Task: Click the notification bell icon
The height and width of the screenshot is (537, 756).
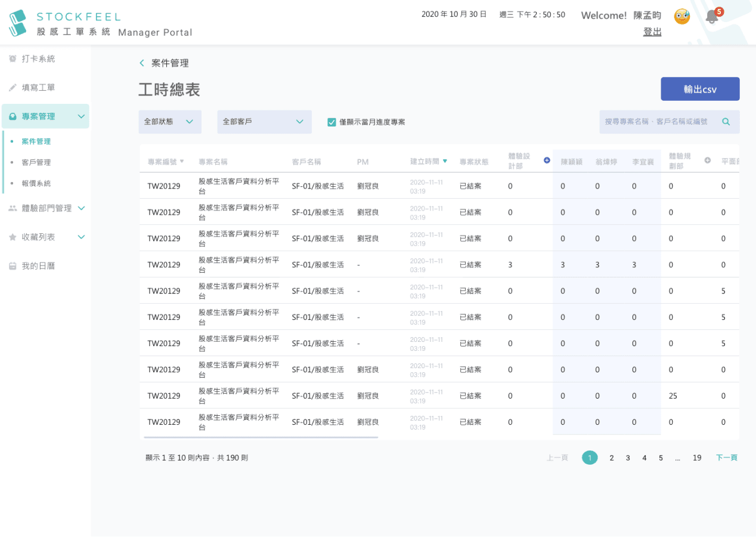Action: (x=711, y=17)
